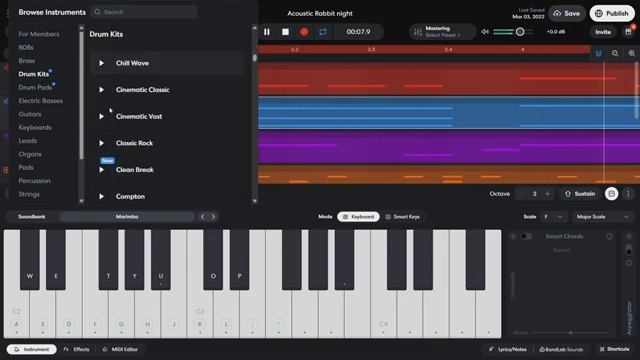Switch mode to Keyboard

[358, 217]
